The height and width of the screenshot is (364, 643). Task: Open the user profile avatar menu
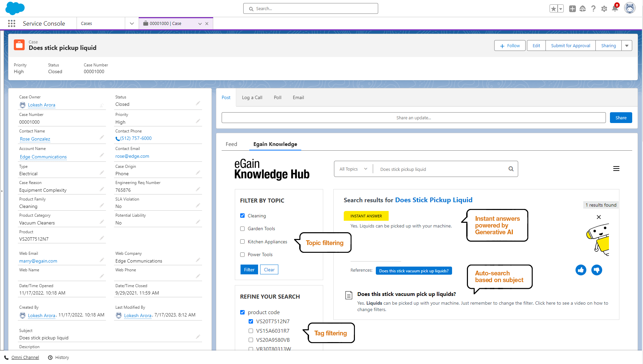[630, 8]
